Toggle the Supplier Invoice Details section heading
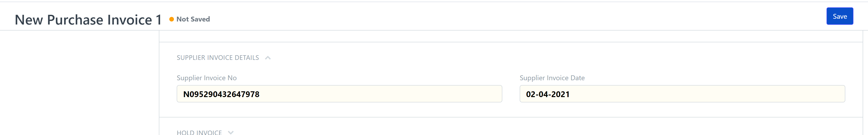The width and height of the screenshot is (868, 135). pyautogui.click(x=218, y=58)
